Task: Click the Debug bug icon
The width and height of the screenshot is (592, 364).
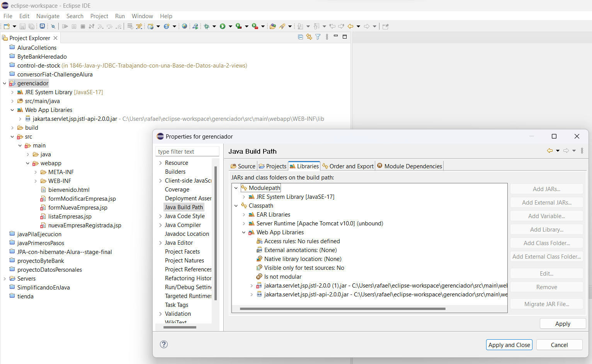Action: [x=207, y=26]
